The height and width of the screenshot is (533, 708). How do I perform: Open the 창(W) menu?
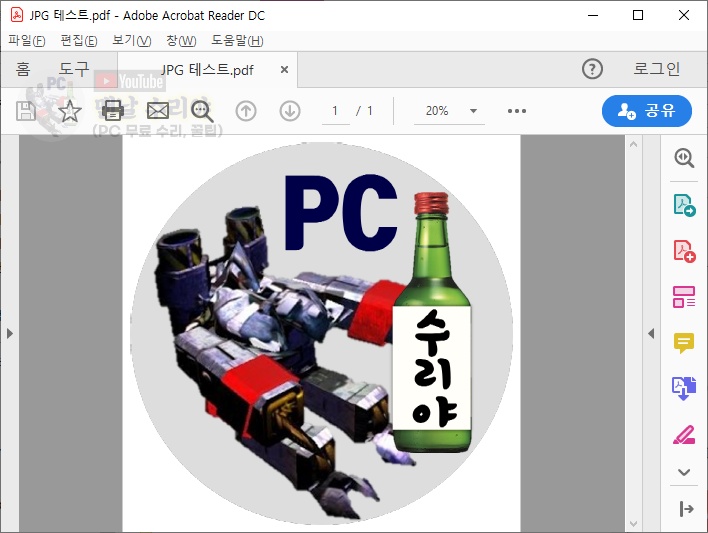[x=181, y=41]
